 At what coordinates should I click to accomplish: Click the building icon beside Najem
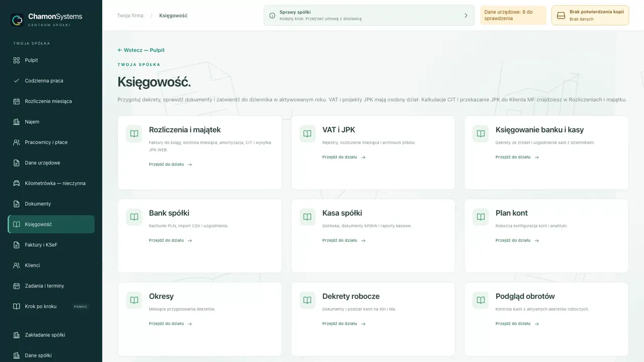point(16,122)
